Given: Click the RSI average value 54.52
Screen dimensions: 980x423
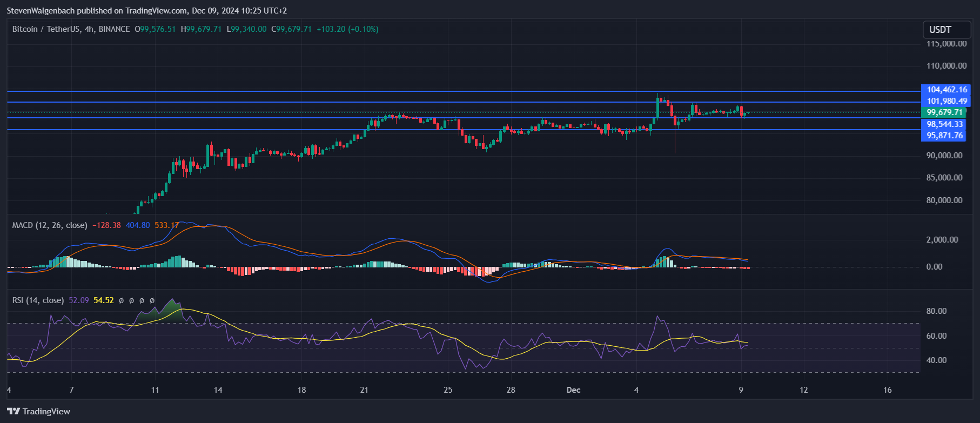Looking at the screenshot, I should [104, 300].
